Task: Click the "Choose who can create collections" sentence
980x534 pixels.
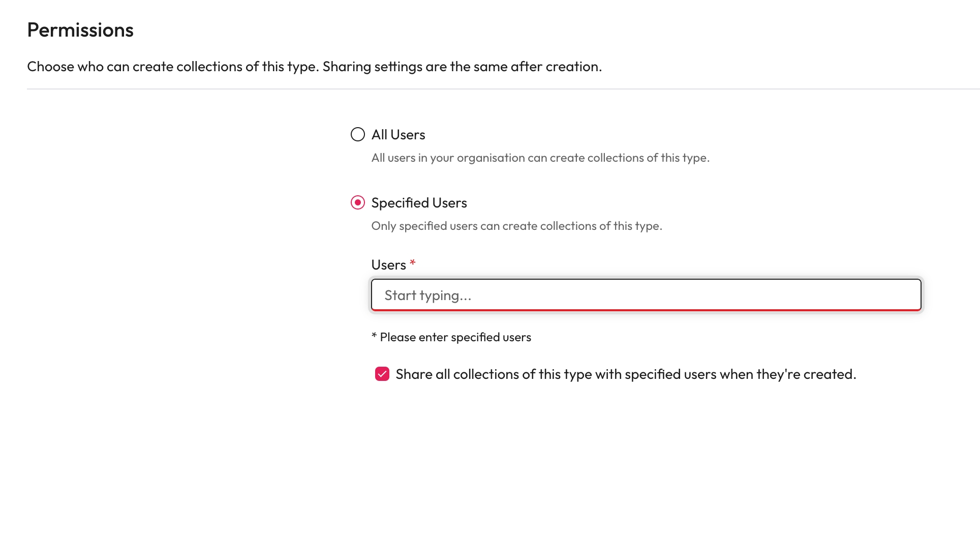Action: coord(173,67)
